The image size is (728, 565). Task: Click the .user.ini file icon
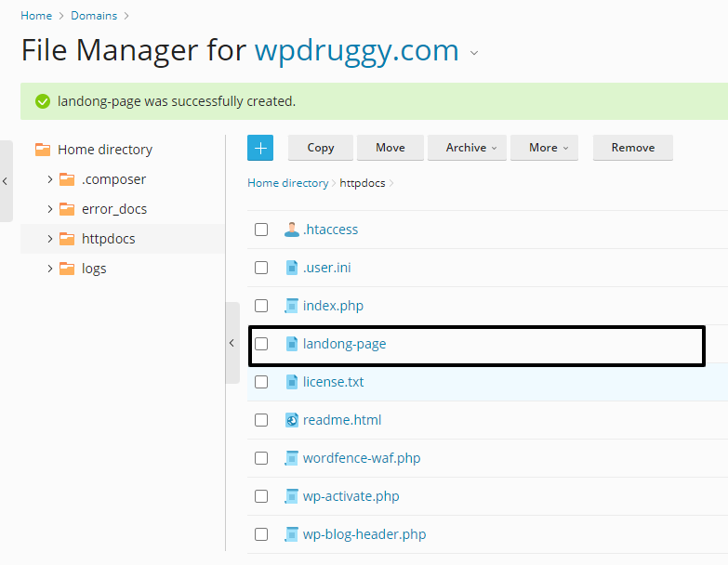coord(292,268)
